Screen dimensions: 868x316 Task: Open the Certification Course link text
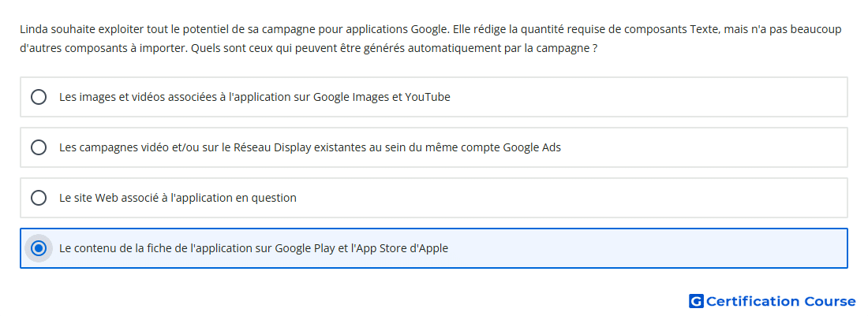(x=780, y=301)
